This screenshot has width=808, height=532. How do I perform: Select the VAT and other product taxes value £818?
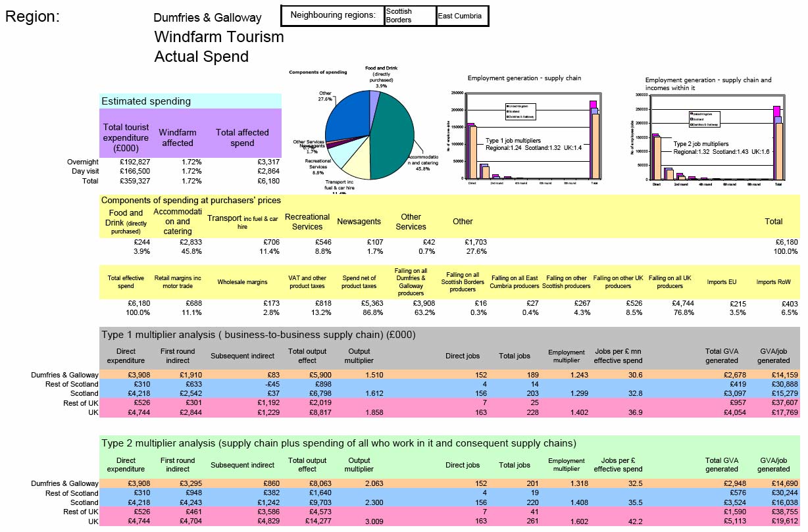coord(323,303)
